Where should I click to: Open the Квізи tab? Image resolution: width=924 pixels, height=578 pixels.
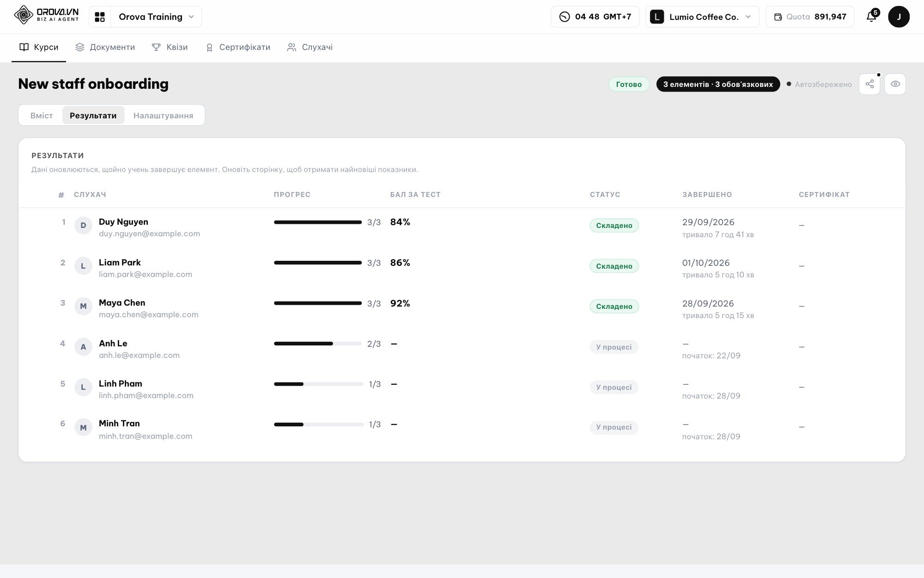point(170,47)
